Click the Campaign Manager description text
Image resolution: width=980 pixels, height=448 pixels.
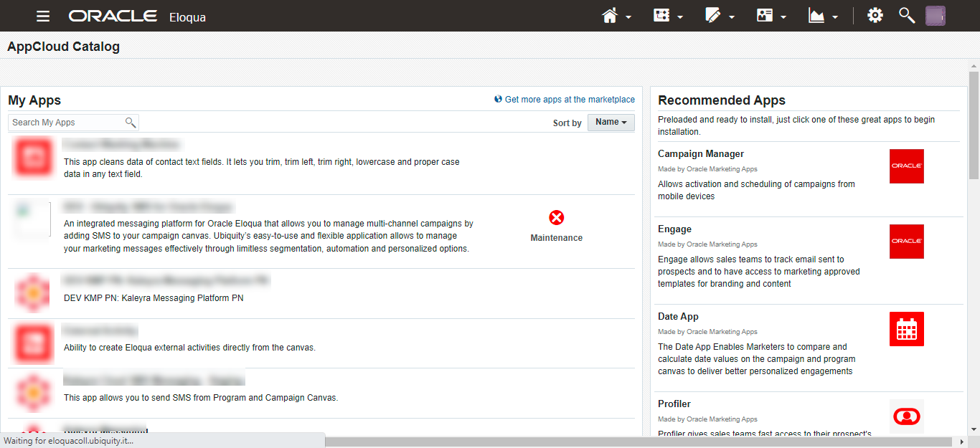tap(756, 190)
